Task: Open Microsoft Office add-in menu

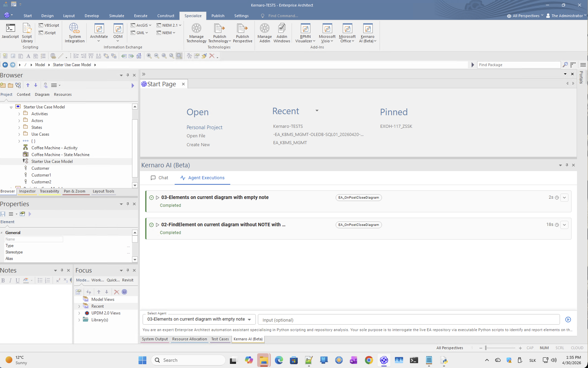Action: [x=347, y=33]
